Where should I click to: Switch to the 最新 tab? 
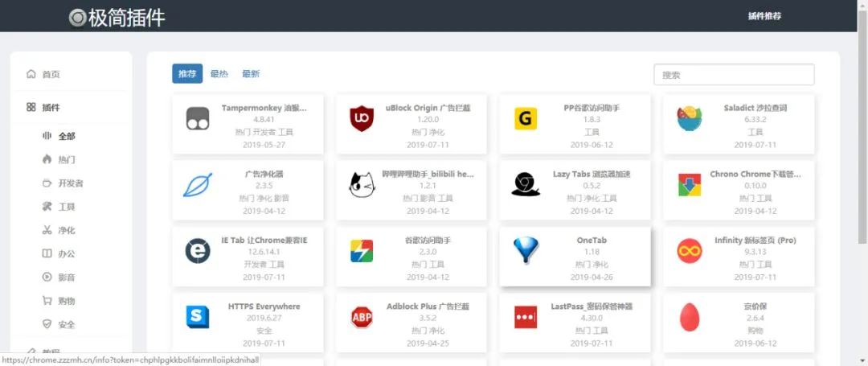[251, 74]
